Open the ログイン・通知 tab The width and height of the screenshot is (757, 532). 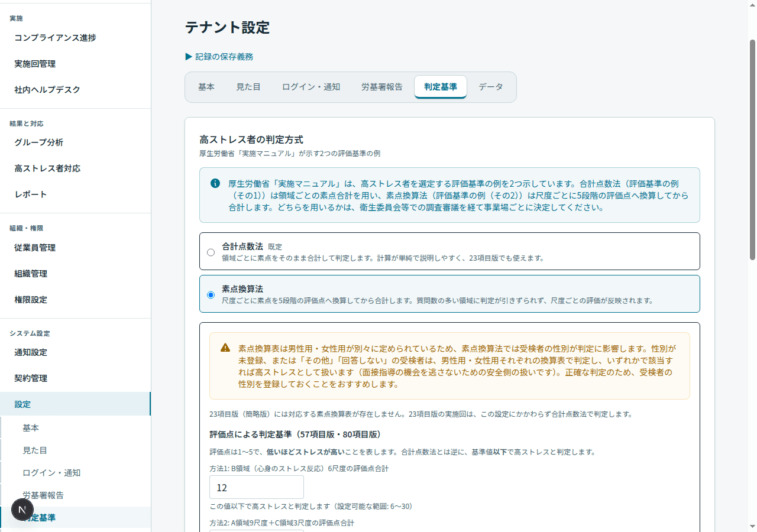pos(311,87)
